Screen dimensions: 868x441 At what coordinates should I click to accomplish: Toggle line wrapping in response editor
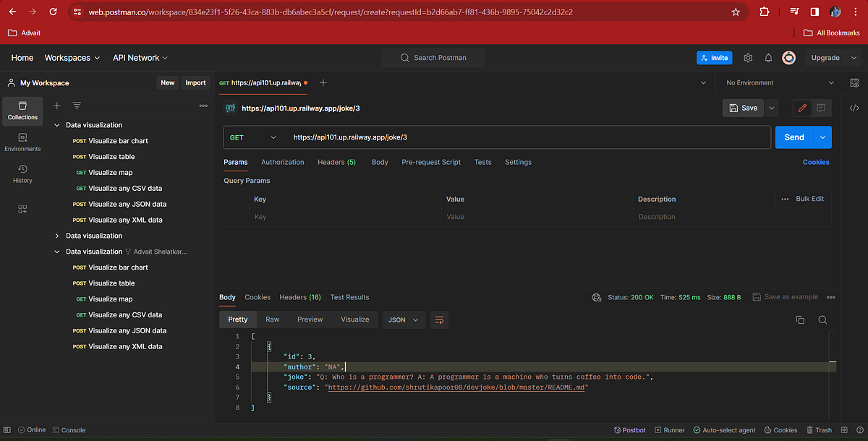click(x=439, y=319)
